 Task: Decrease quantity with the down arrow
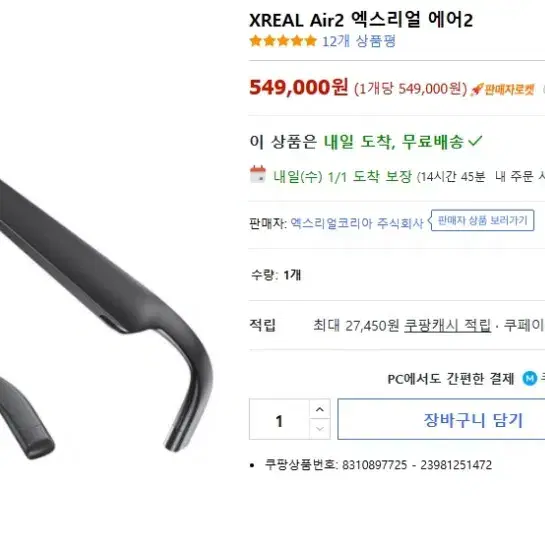coord(320,429)
